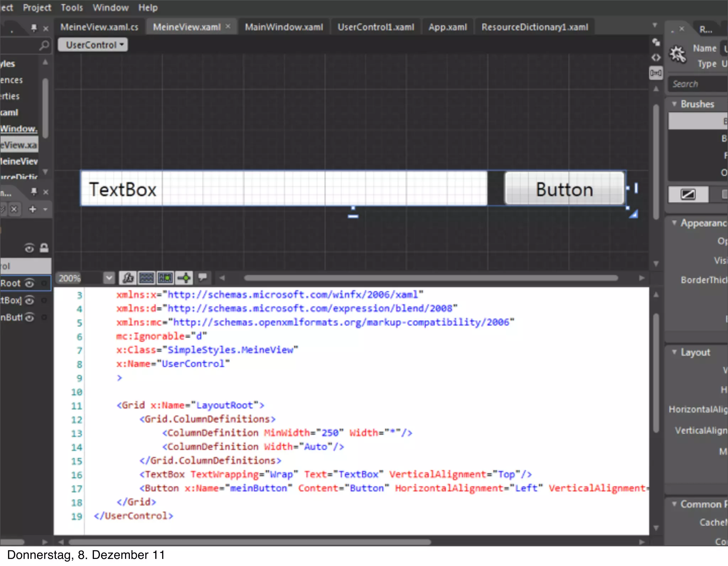Viewport: 728px width, 566px height.
Task: Open storyboard options dropdown arrow beside plus
Action: pos(45,209)
